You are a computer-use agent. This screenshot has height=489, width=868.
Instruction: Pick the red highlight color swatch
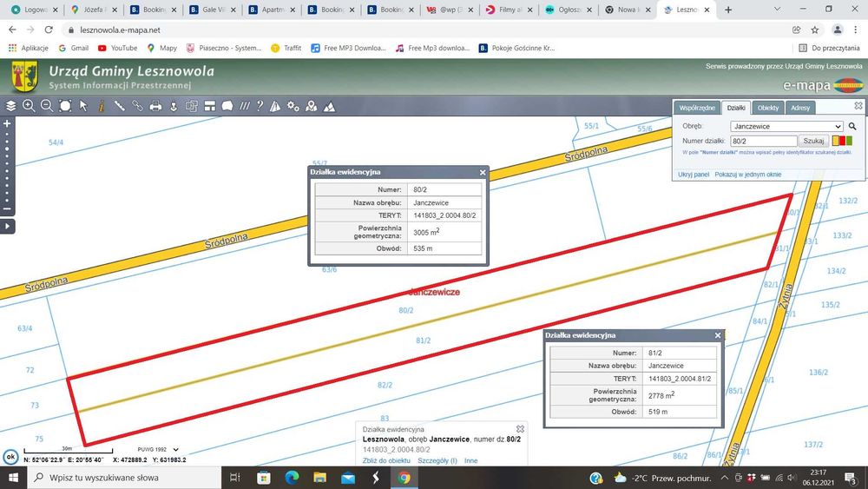click(x=843, y=141)
